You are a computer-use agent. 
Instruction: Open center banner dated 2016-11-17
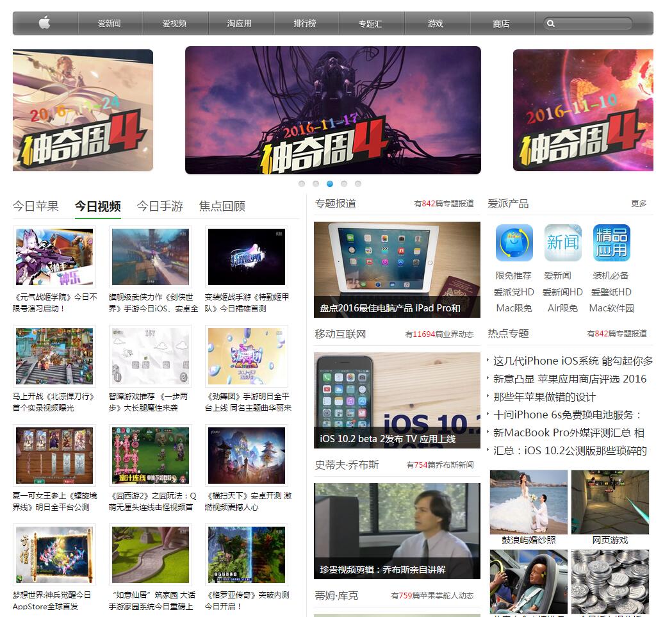(x=333, y=110)
